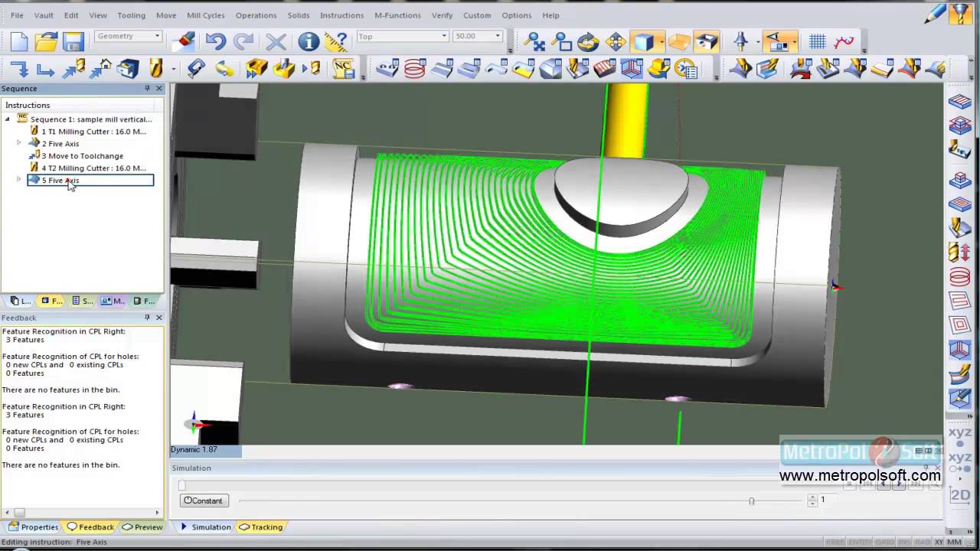Open a file with the folder icon

pos(46,42)
